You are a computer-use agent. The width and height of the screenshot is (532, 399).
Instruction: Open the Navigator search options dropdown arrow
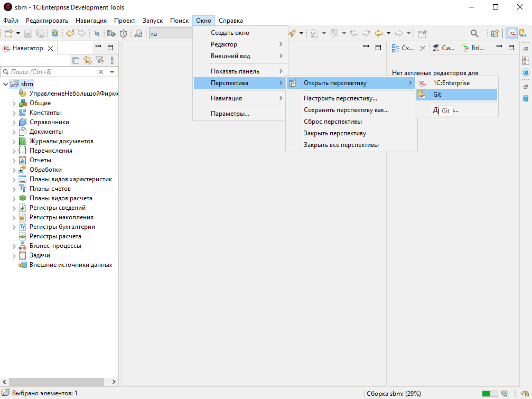pos(112,72)
